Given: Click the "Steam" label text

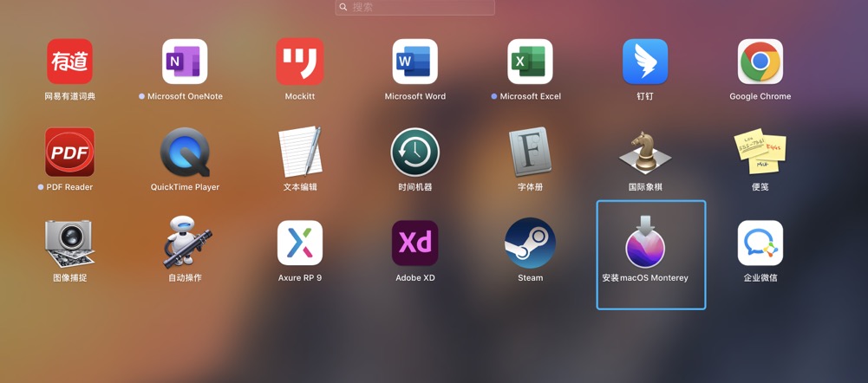Looking at the screenshot, I should (x=531, y=278).
